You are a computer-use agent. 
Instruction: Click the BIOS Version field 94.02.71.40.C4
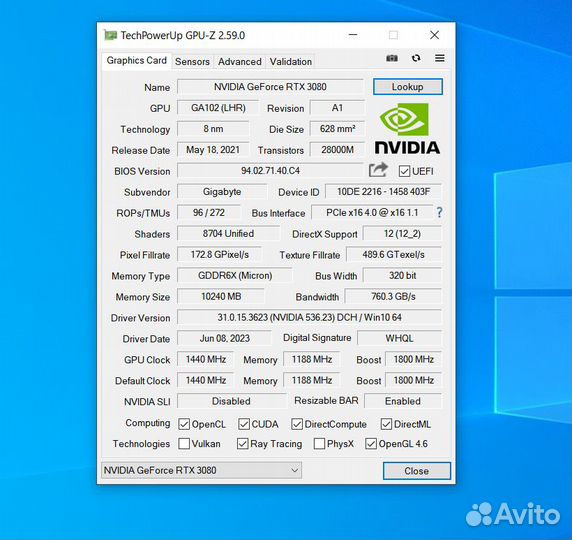pos(270,171)
